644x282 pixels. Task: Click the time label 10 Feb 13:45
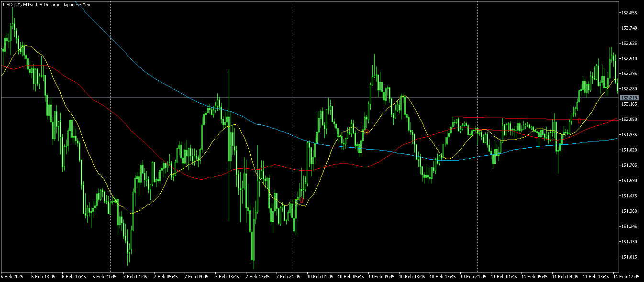pos(412,276)
